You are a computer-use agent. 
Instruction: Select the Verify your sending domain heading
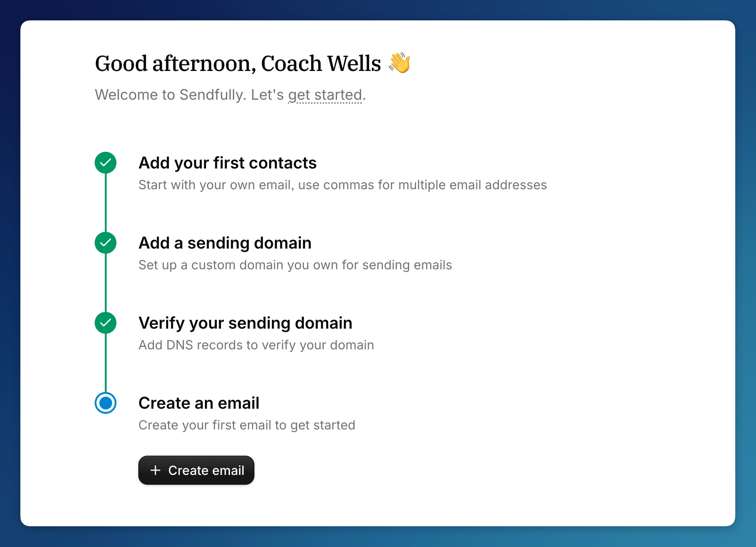tap(245, 323)
